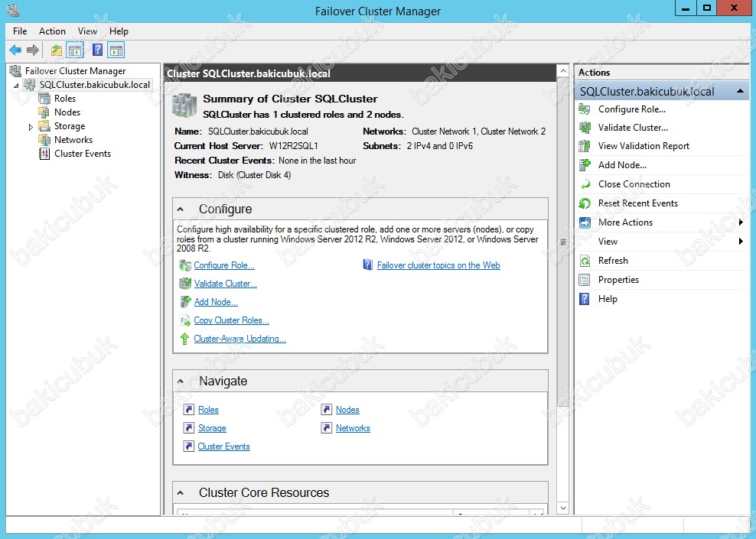
Task: Click the center pane scrollbar up arrow
Action: (562, 71)
